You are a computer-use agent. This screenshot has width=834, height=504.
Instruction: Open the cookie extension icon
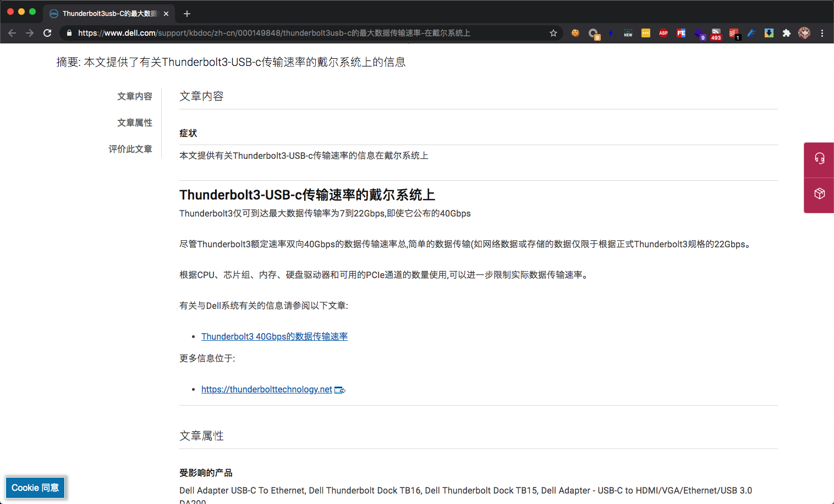pyautogui.click(x=575, y=33)
